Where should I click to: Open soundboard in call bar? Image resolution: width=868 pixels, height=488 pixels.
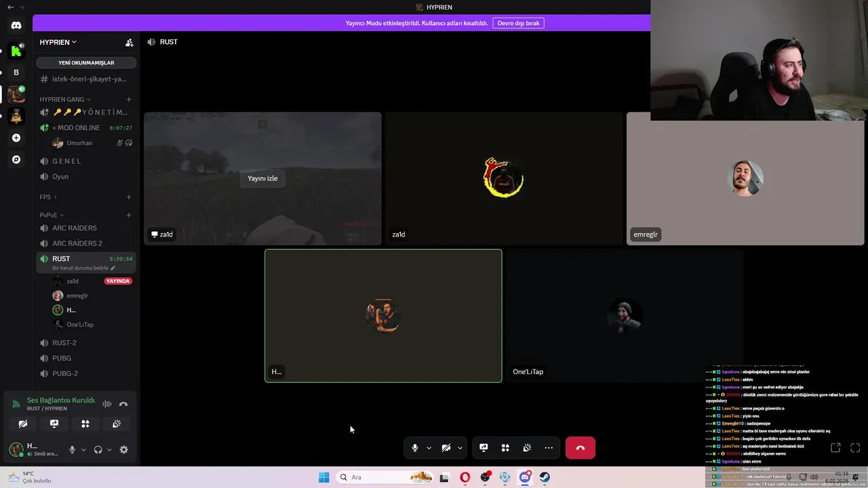(x=527, y=448)
